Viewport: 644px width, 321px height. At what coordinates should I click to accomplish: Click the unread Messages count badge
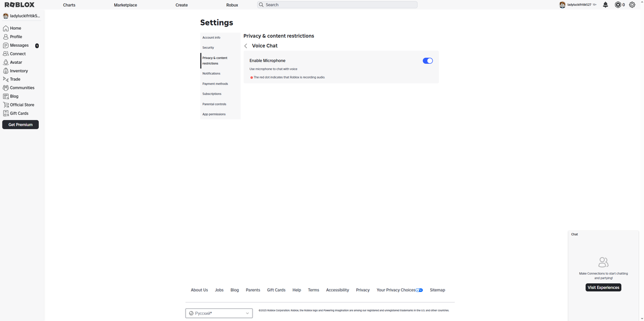[37, 46]
